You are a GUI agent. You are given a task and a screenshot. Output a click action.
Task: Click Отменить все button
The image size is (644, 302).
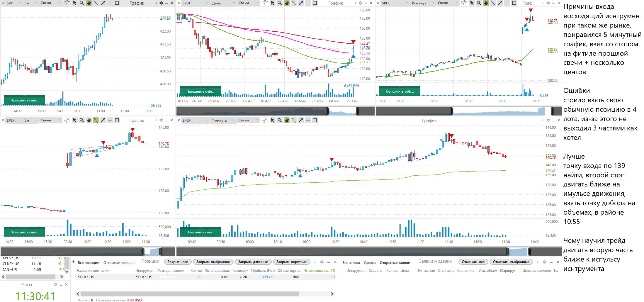click(473, 262)
